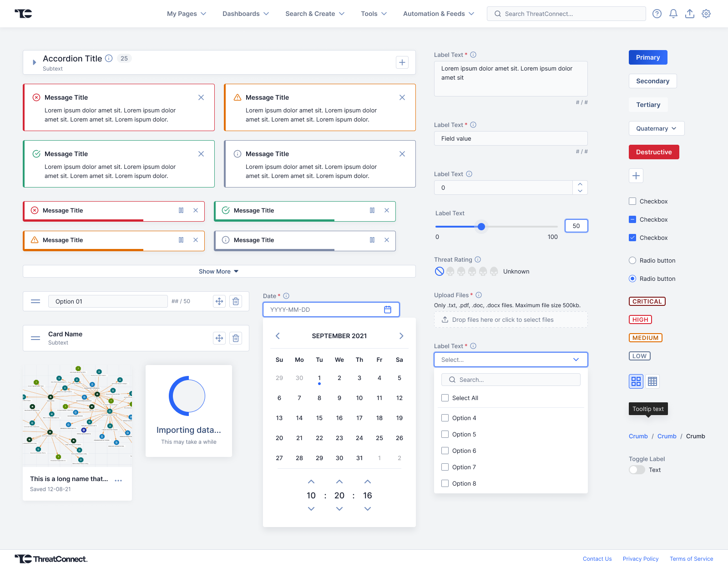Click the upload icon in header
This screenshot has height=568, width=728.
point(690,14)
